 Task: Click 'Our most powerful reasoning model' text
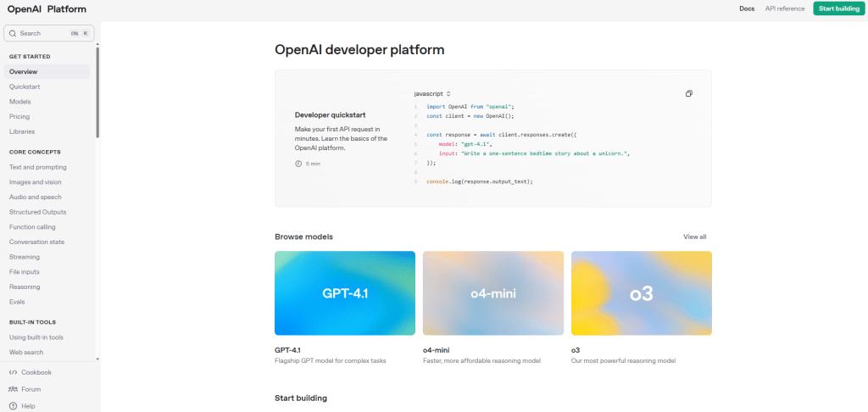tap(623, 360)
